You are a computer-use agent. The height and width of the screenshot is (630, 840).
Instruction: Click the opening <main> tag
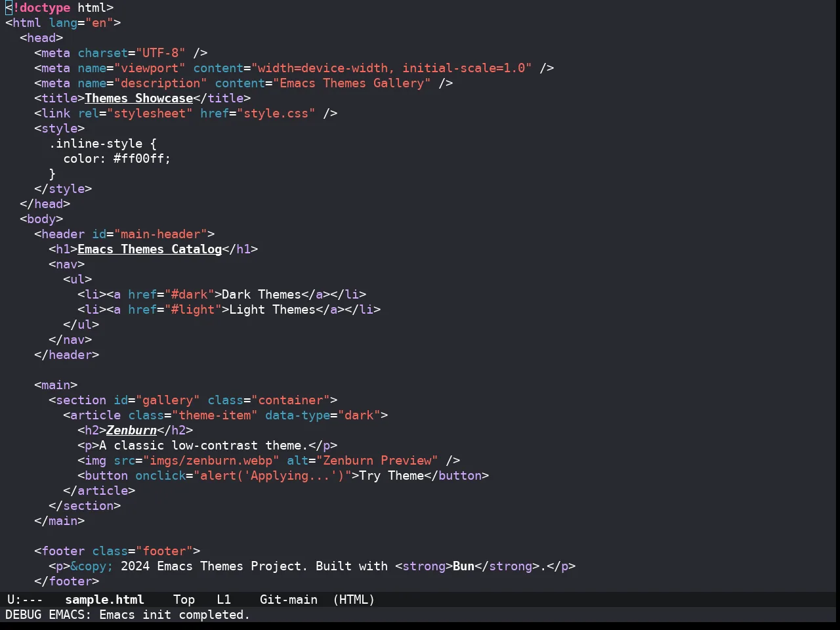(56, 385)
